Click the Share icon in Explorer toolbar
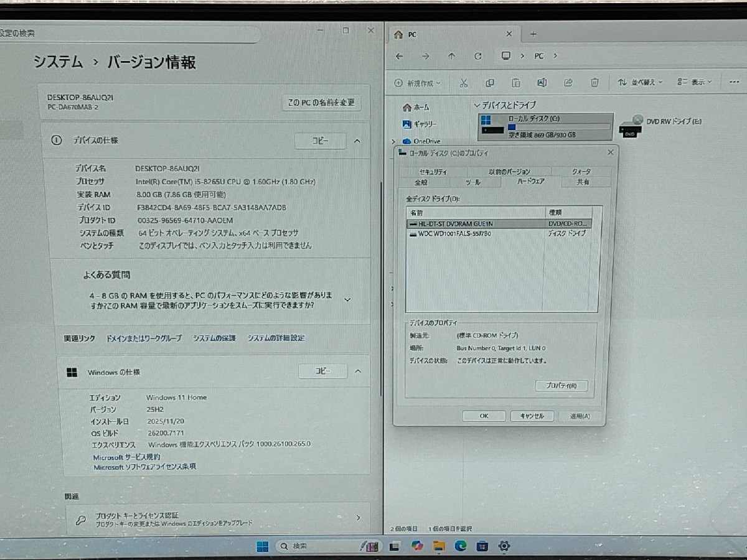Image resolution: width=747 pixels, height=560 pixels. 568,82
